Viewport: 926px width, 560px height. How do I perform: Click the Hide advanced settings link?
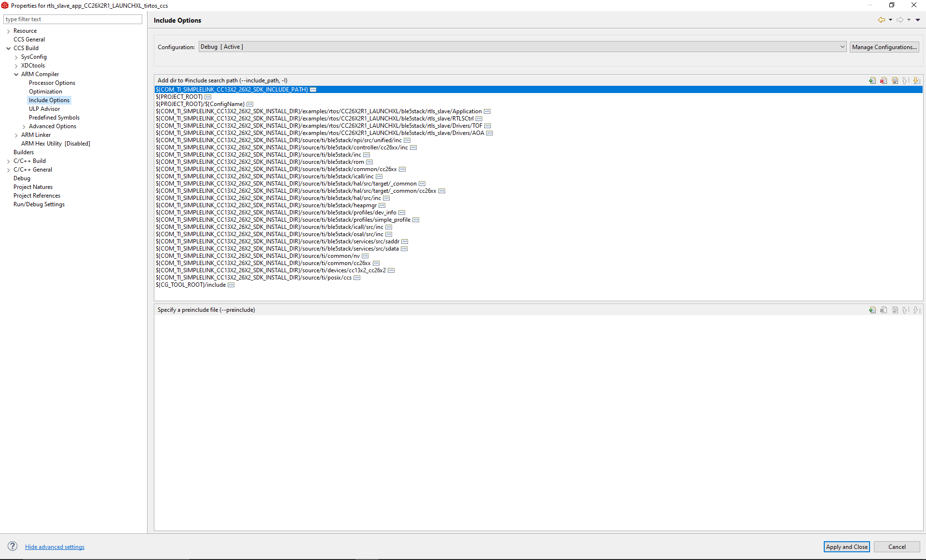[54, 547]
